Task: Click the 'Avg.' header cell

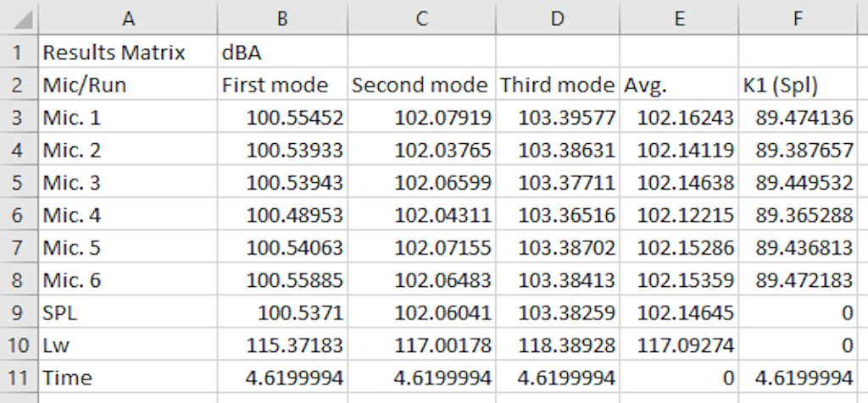Action: click(x=679, y=86)
